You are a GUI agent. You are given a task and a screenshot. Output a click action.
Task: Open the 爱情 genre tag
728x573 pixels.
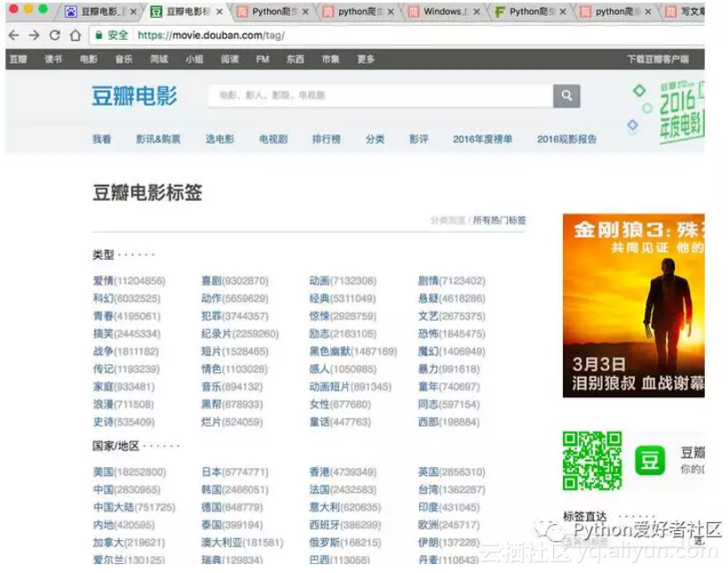point(103,281)
